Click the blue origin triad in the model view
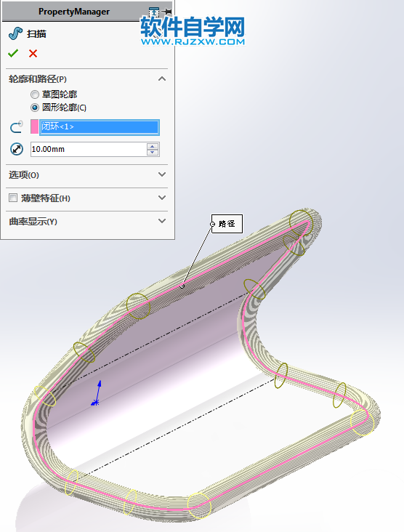Image resolution: width=404 pixels, height=532 pixels. coord(97,394)
